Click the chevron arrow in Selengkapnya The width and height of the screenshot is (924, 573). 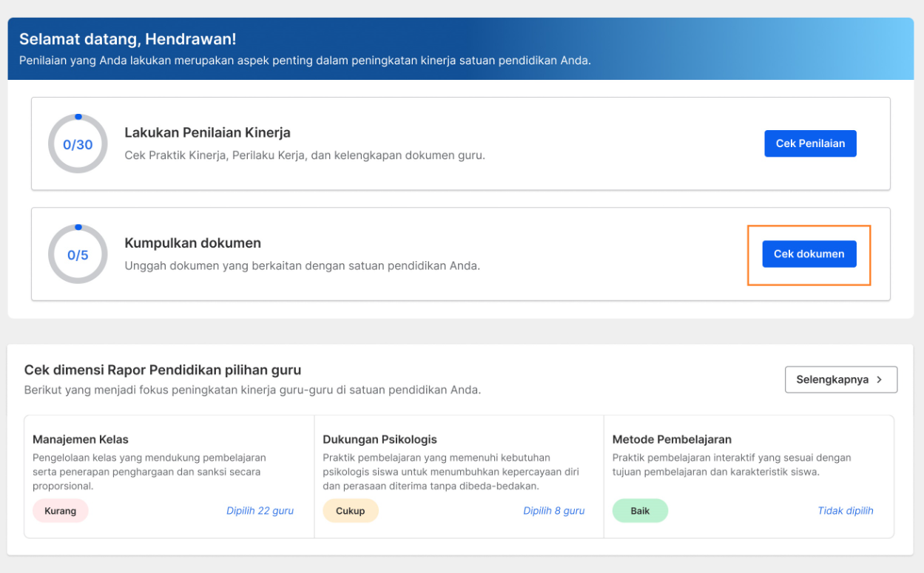879,379
